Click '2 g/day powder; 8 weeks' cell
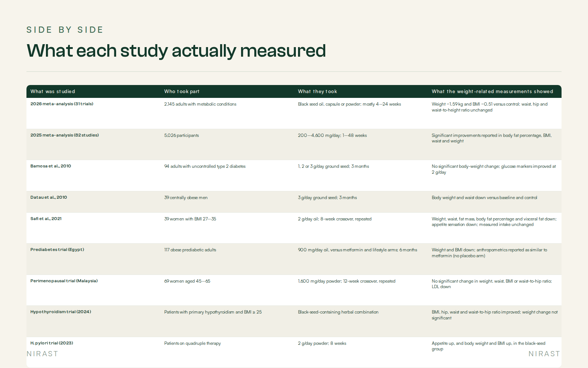588x368 pixels. pos(322,343)
